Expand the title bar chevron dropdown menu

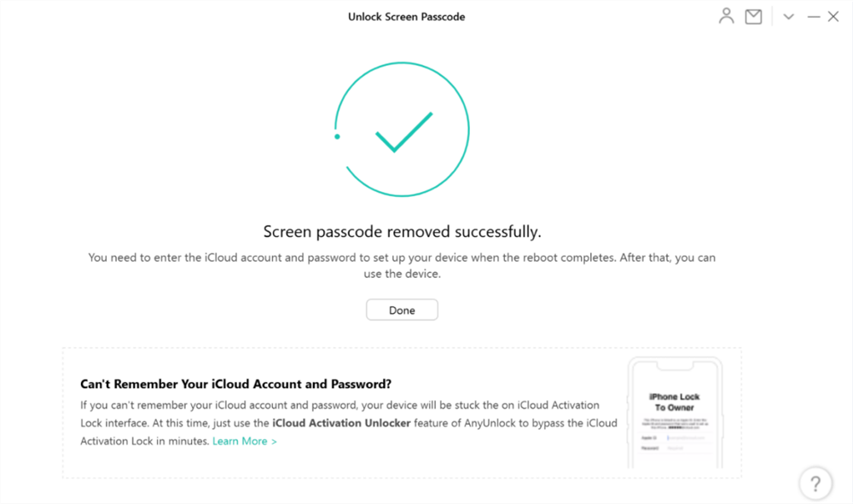click(x=789, y=16)
